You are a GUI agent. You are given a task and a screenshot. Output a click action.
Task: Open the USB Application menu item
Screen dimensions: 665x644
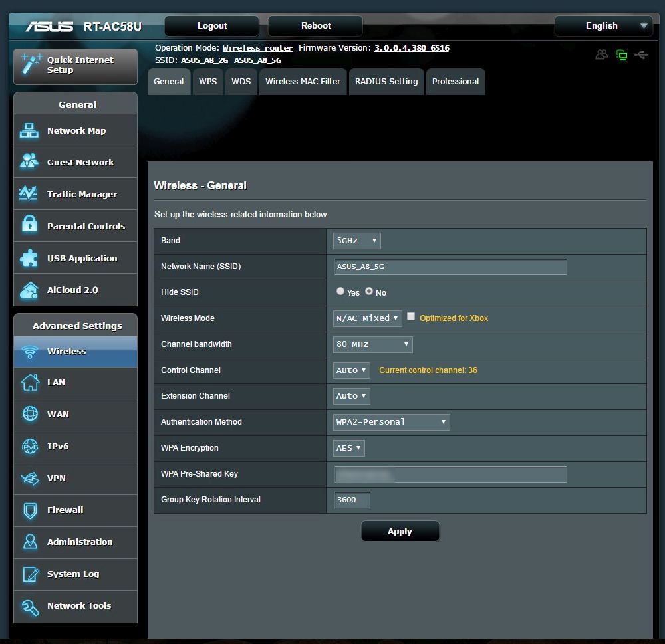point(76,258)
